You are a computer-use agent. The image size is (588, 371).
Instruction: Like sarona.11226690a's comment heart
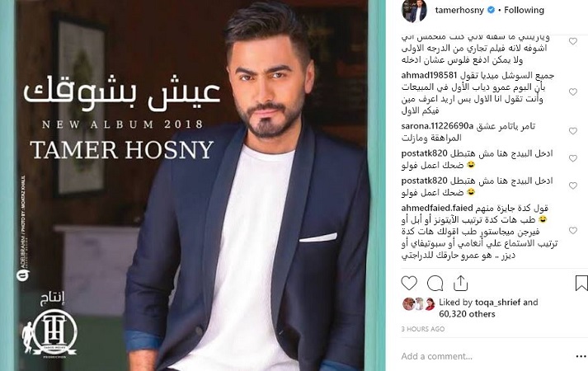(x=573, y=131)
